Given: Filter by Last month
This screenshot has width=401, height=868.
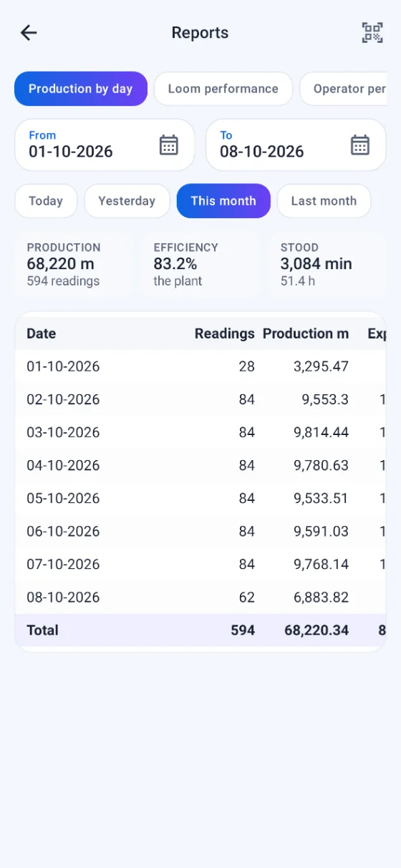Looking at the screenshot, I should coord(324,201).
